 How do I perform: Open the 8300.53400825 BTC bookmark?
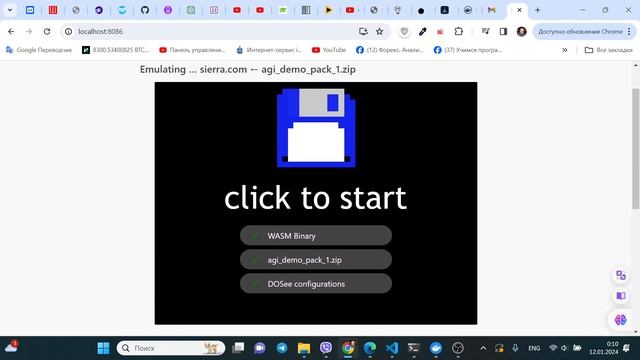tap(116, 50)
